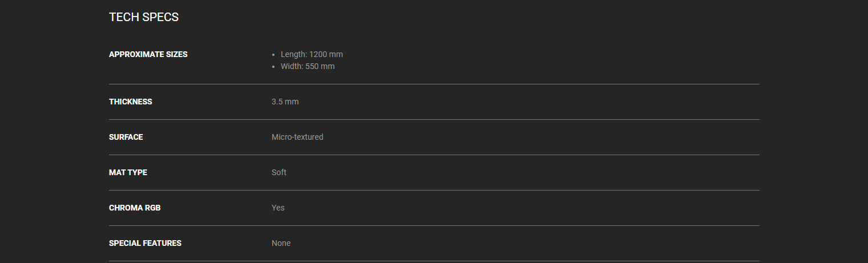This screenshot has width=868, height=263.
Task: Click the divider line below Chroma RGB row
Action: (434, 225)
